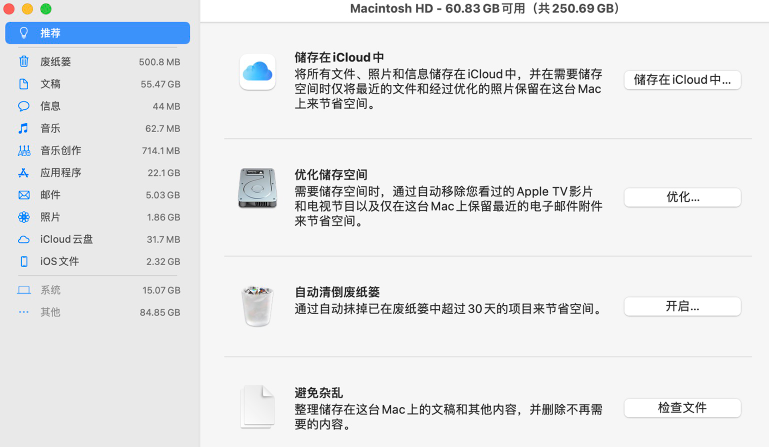Click the cloud icon for iCloud 云盘
The height and width of the screenshot is (447, 769).
click(24, 239)
